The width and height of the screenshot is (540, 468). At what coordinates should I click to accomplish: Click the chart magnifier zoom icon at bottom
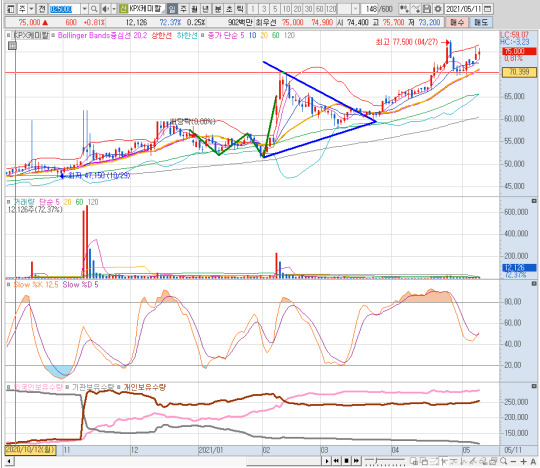(503, 461)
